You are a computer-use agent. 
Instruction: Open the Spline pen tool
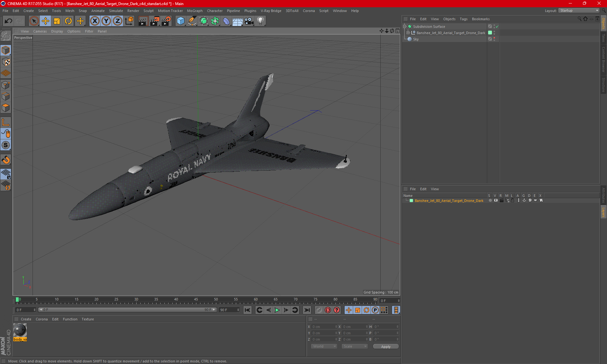[192, 21]
